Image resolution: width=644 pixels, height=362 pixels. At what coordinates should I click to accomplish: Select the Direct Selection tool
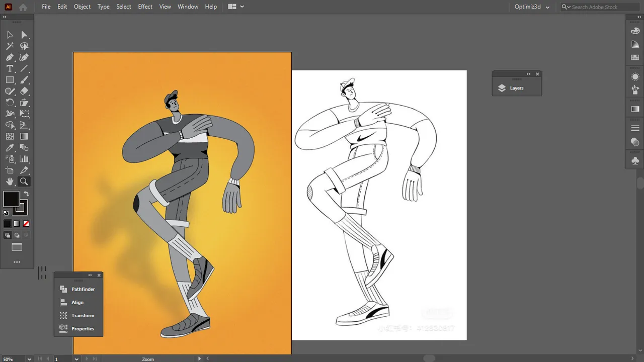click(24, 35)
